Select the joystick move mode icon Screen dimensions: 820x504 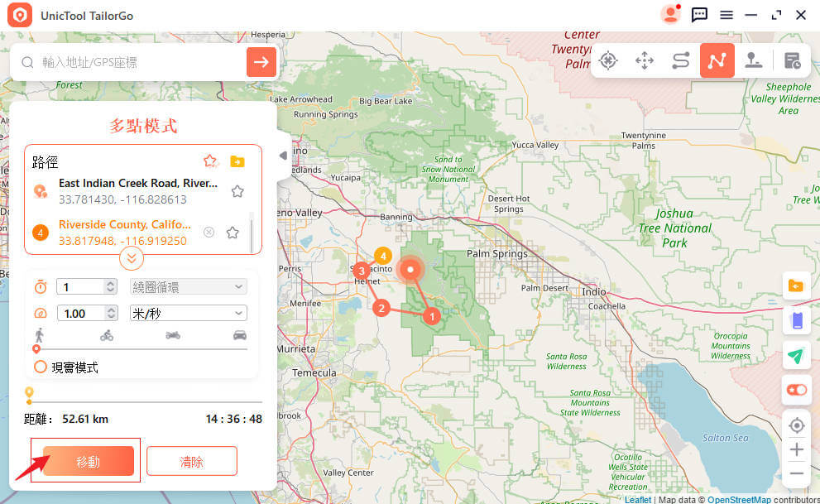pyautogui.click(x=645, y=60)
